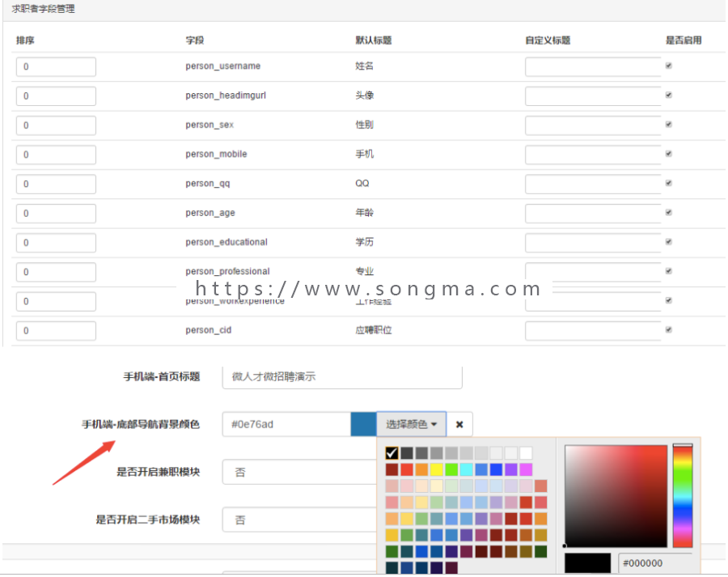Click the #0e76ad color code input
This screenshot has height=577, width=728.
(x=286, y=424)
